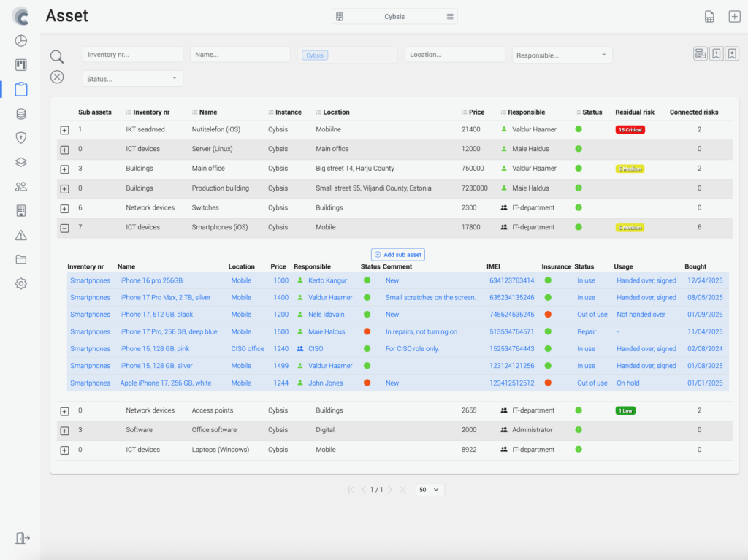Click the database stack icon in sidebar
Viewport: 748px width, 560px height.
point(21,113)
